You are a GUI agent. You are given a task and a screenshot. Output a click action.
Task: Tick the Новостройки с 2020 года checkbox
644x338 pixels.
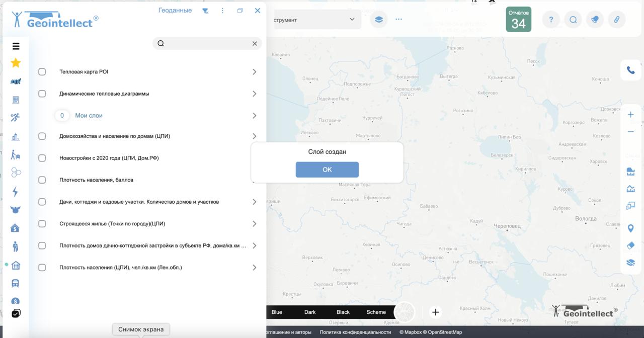[x=42, y=157]
